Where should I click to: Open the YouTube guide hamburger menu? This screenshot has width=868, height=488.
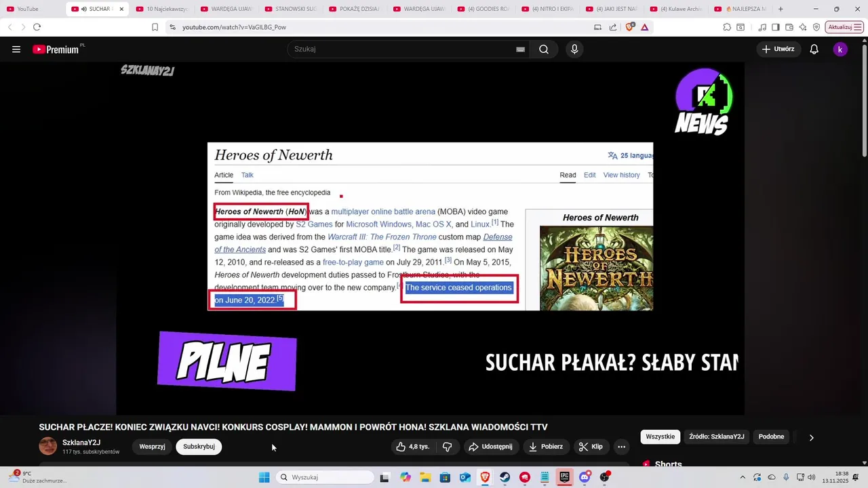coord(16,49)
